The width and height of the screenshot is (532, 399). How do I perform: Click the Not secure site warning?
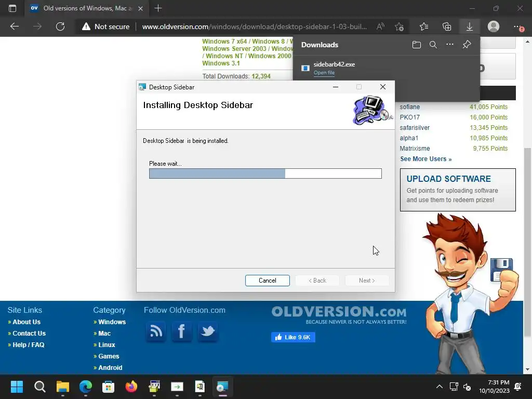click(x=106, y=26)
